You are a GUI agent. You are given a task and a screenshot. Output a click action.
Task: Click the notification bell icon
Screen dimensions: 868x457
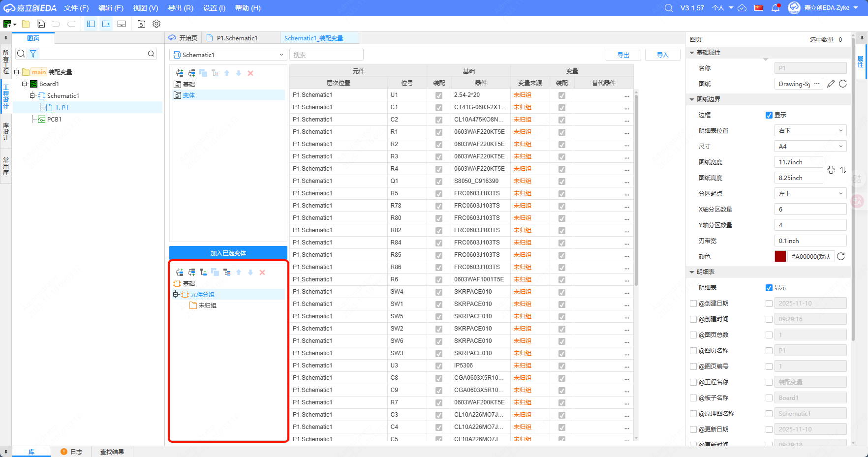pyautogui.click(x=775, y=8)
